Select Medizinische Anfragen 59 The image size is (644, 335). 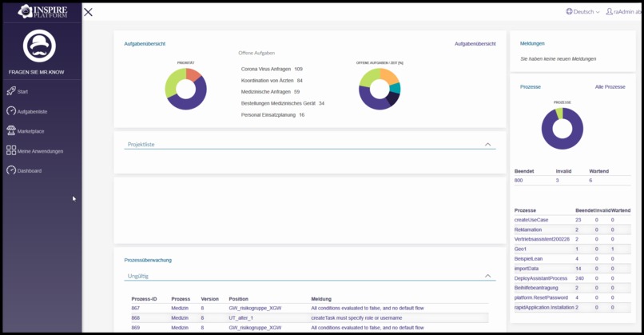(270, 92)
